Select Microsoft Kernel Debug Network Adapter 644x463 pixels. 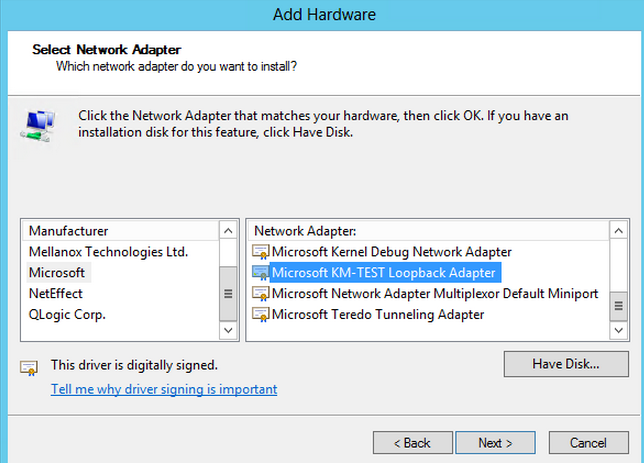391,252
